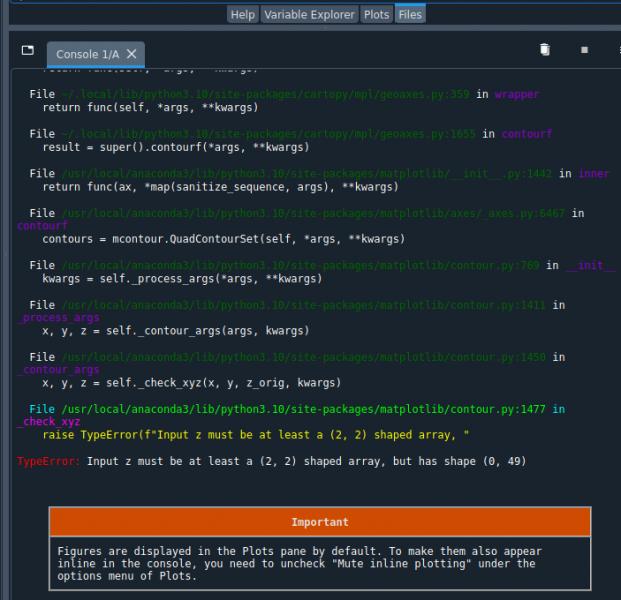Open the Variable Explorer tab
The image size is (621, 600).
309,14
